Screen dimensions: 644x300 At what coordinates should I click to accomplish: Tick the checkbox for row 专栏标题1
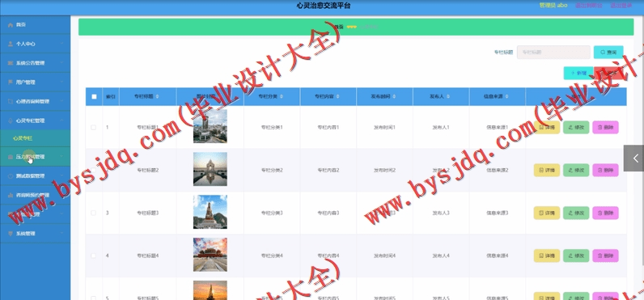pos(93,128)
